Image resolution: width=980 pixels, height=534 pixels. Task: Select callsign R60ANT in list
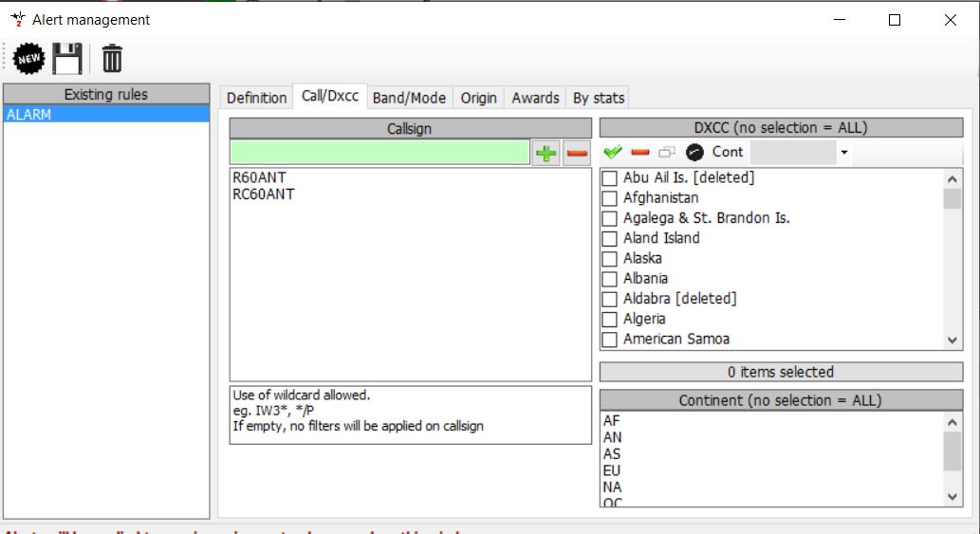pyautogui.click(x=259, y=177)
